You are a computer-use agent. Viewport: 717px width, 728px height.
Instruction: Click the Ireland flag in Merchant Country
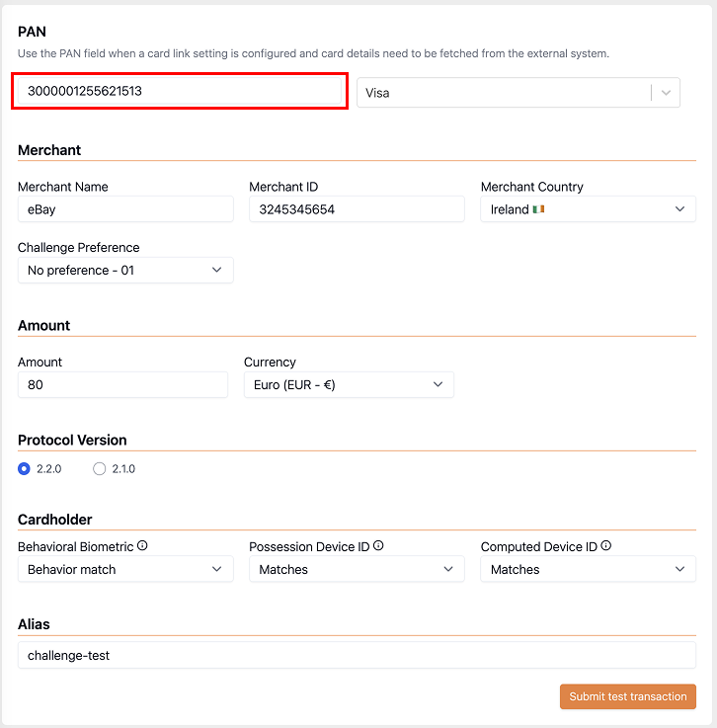coord(538,209)
